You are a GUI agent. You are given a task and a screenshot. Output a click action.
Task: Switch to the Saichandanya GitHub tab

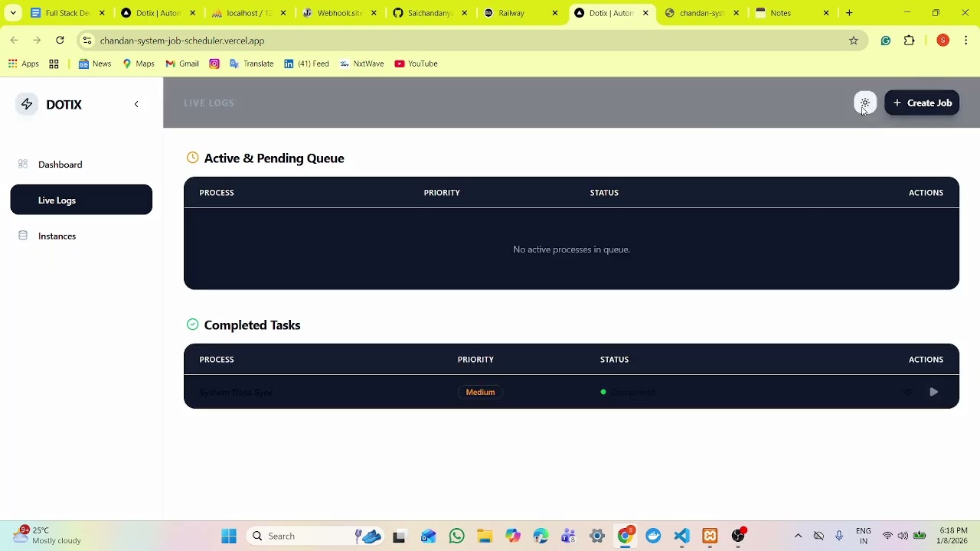point(430,13)
